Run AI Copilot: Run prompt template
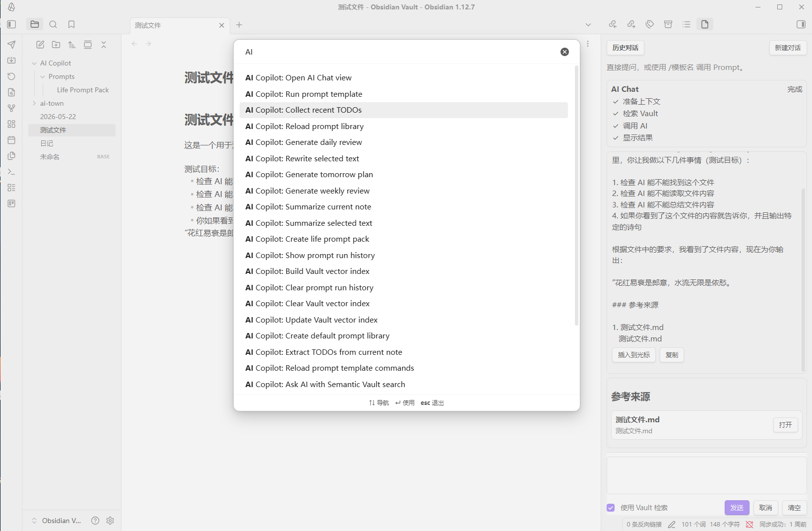 pos(404,94)
